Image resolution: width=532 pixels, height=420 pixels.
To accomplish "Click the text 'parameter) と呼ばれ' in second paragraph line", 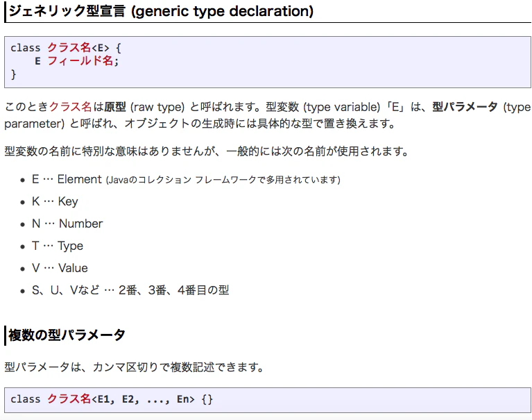I will tap(59, 124).
